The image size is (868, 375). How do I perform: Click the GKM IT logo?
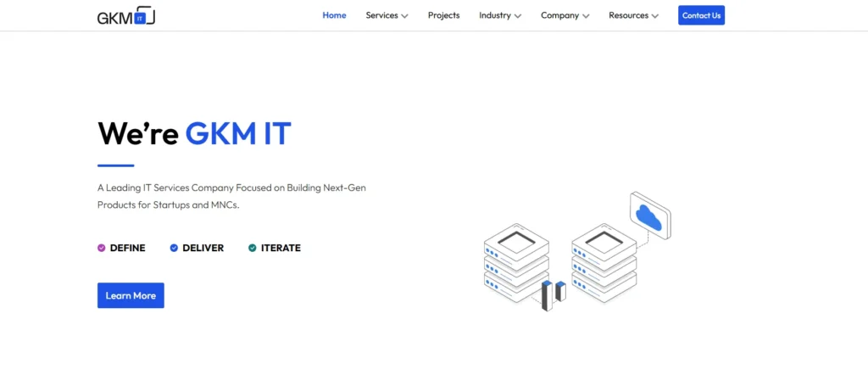click(x=126, y=17)
